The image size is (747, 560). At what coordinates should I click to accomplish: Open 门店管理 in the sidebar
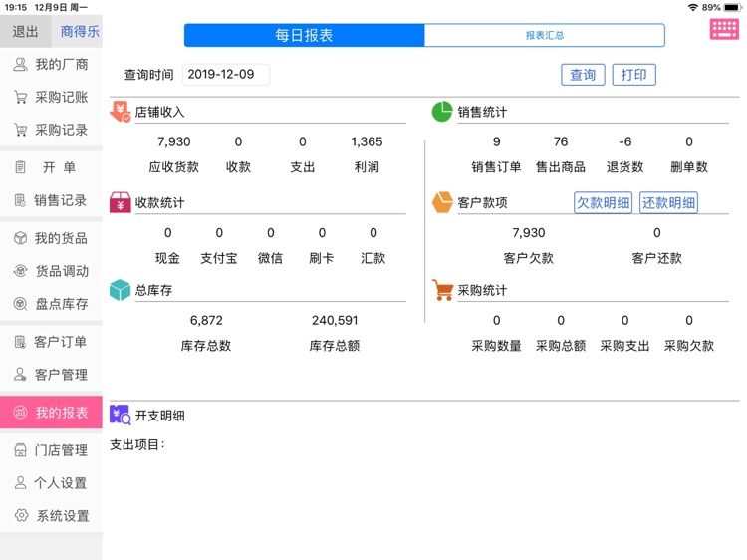[51, 450]
